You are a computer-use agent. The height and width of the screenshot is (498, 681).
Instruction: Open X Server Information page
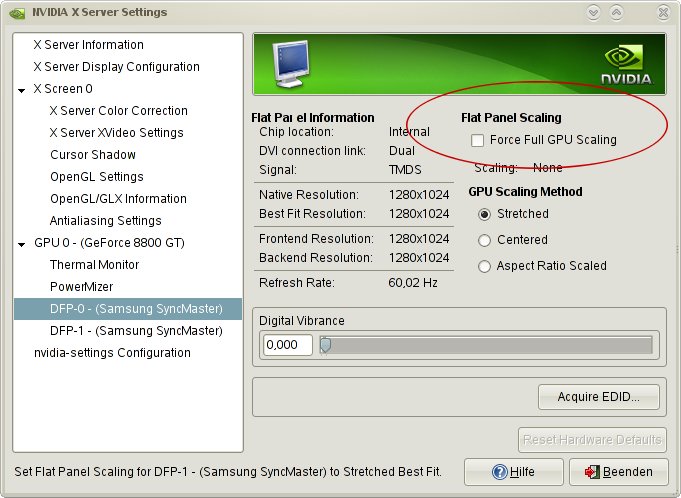pos(88,45)
